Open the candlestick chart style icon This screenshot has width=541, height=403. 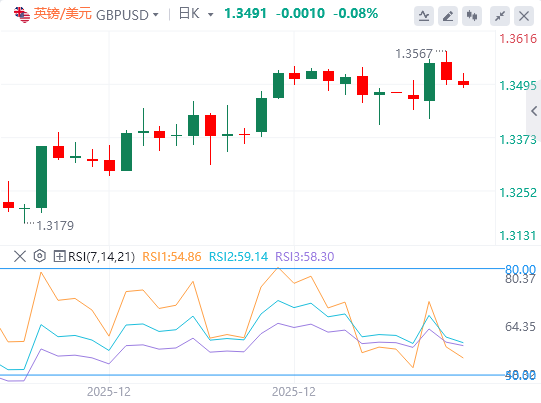tap(472, 16)
